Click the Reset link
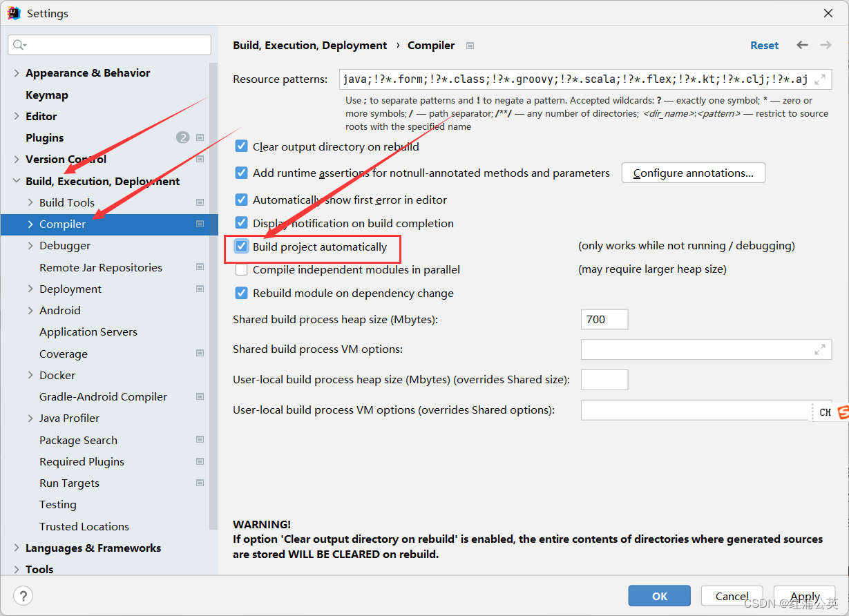849x616 pixels. (x=765, y=45)
